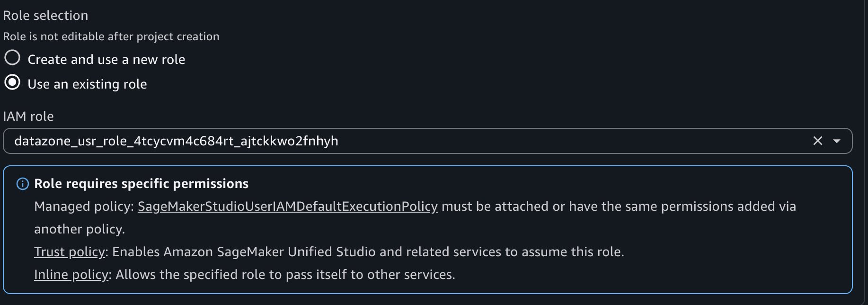
Task: Click the Role requires specific permissions heading
Action: [x=141, y=184]
